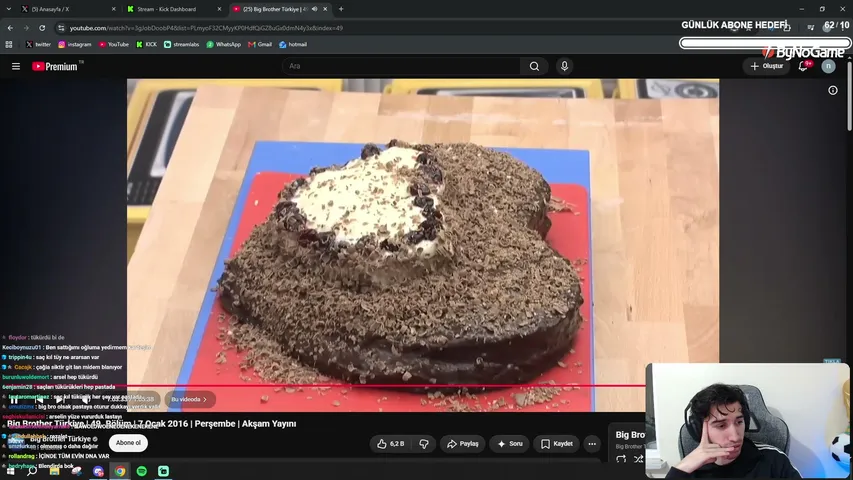853x480 pixels.
Task: Reload the current page
Action: tap(42, 28)
